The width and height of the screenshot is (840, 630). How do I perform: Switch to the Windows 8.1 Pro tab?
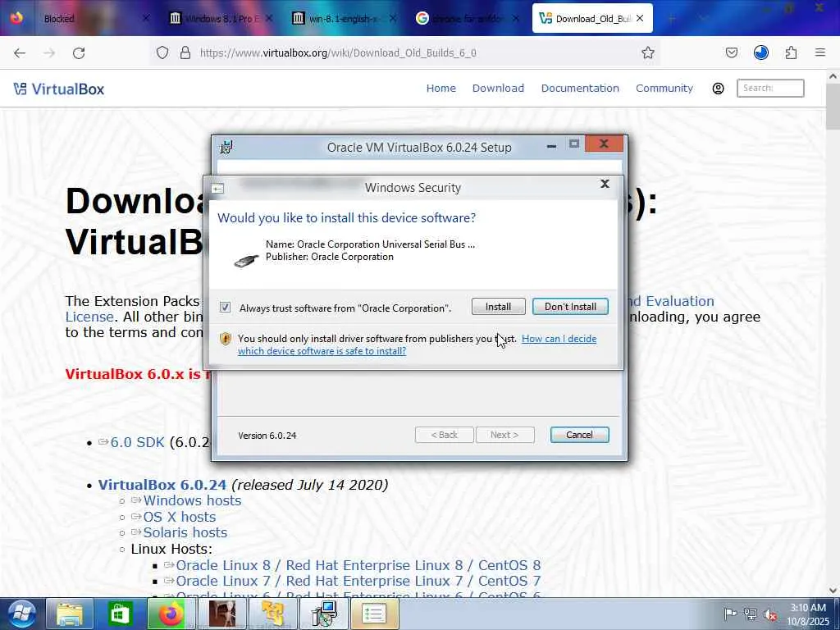[x=220, y=18]
